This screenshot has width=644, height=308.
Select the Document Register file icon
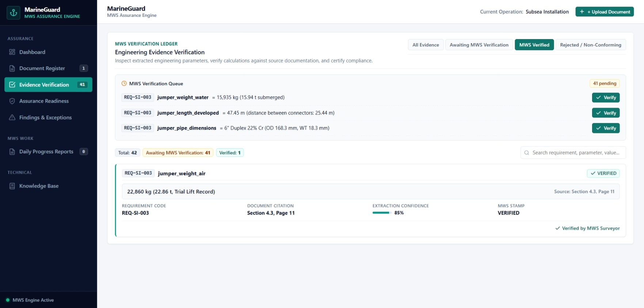(12, 68)
